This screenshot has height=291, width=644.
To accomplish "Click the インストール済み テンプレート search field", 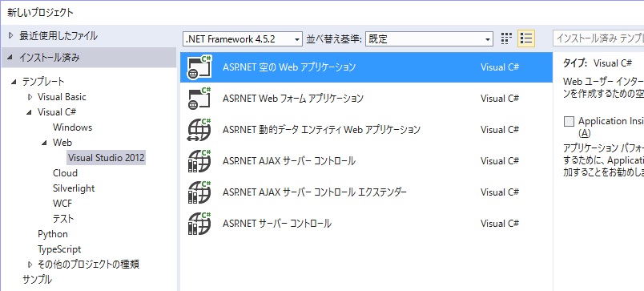I will tap(598, 38).
